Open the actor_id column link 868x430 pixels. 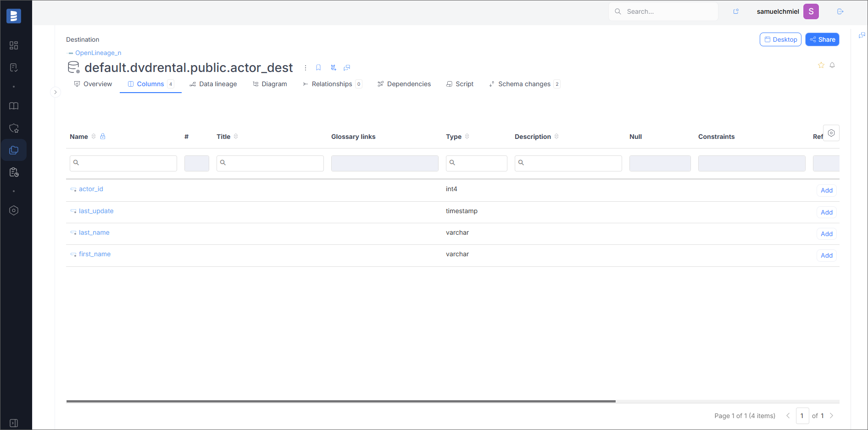click(91, 189)
